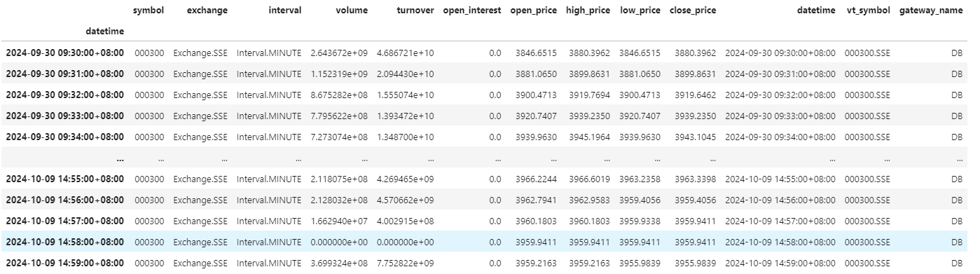Viewport: 980px width, 274px height.
Task: Click the 'exchange' column header
Action: tap(207, 11)
